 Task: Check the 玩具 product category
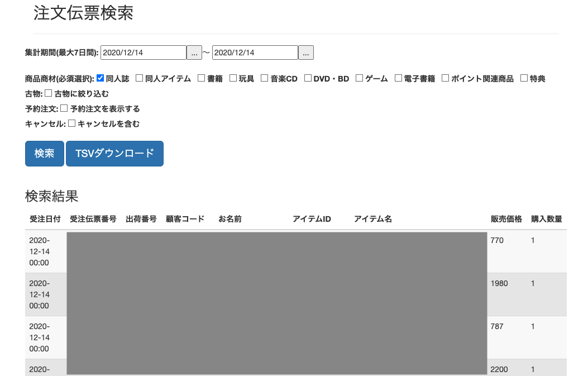(x=233, y=78)
